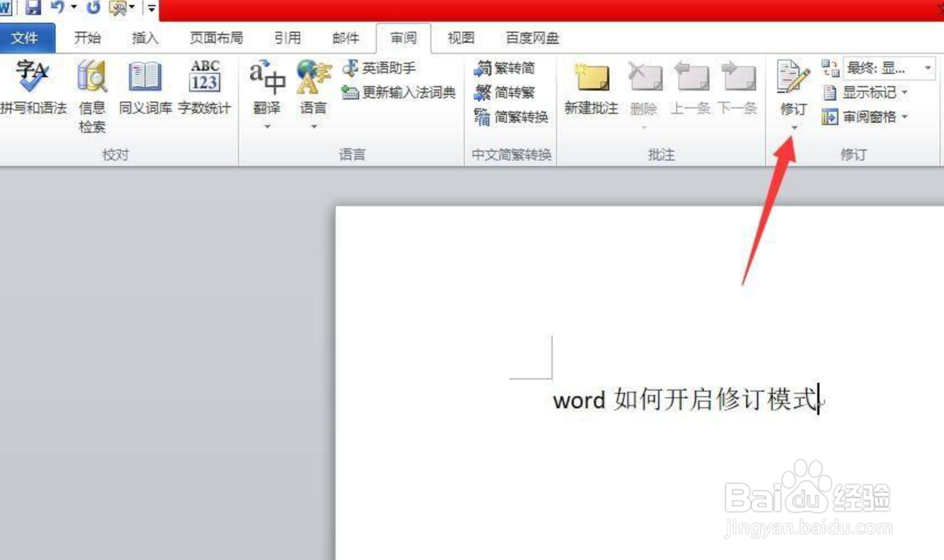Save the document from quick access toolbar
The image size is (944, 560).
coord(33,7)
